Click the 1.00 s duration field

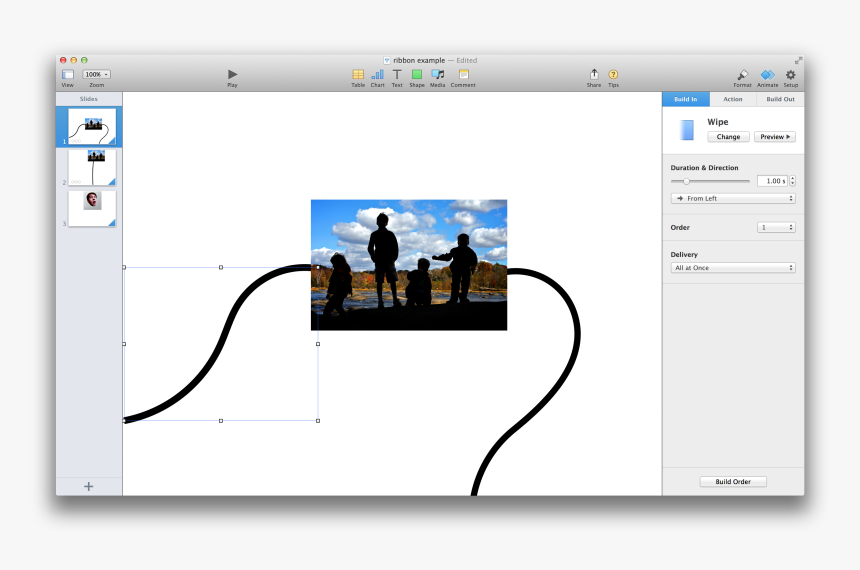pyautogui.click(x=772, y=181)
